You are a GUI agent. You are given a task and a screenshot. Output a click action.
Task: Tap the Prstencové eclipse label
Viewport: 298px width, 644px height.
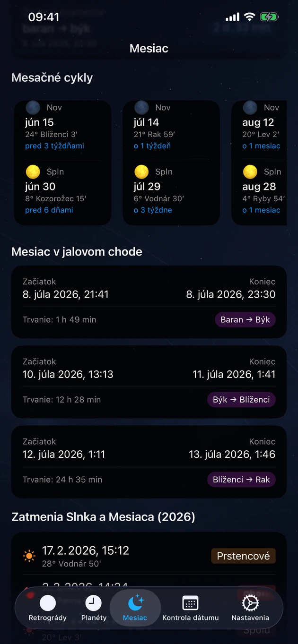pyautogui.click(x=243, y=556)
